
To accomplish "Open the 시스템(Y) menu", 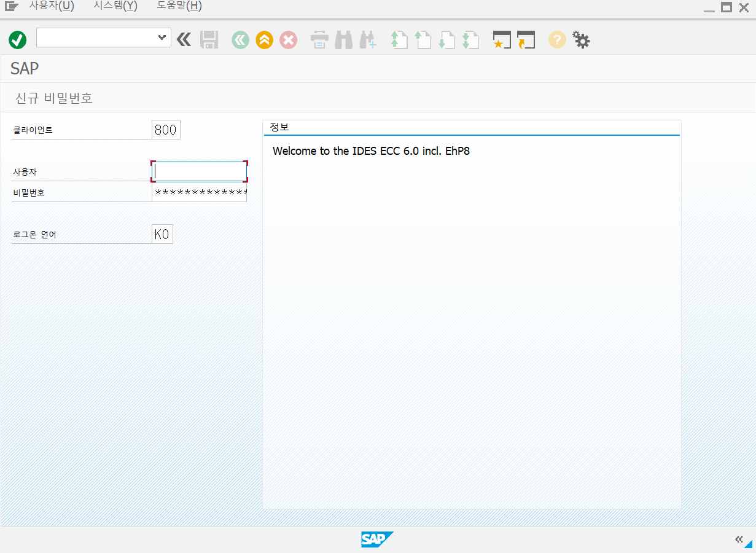I will tap(114, 6).
